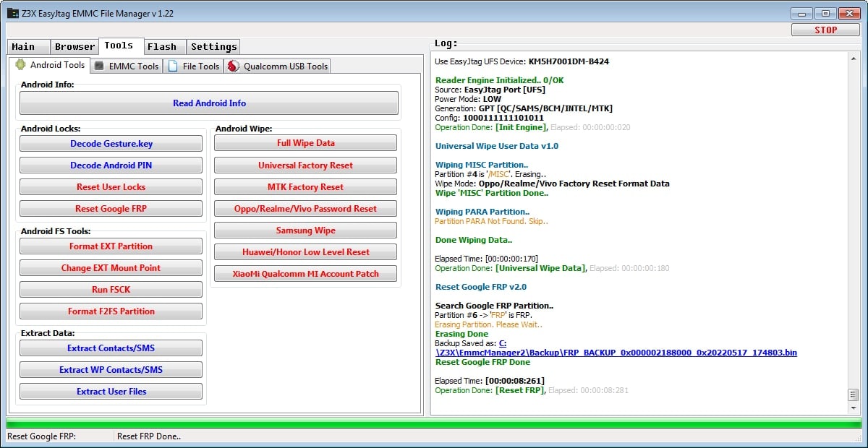Click the STOP button
Image resolution: width=868 pixels, height=448 pixels.
point(825,30)
